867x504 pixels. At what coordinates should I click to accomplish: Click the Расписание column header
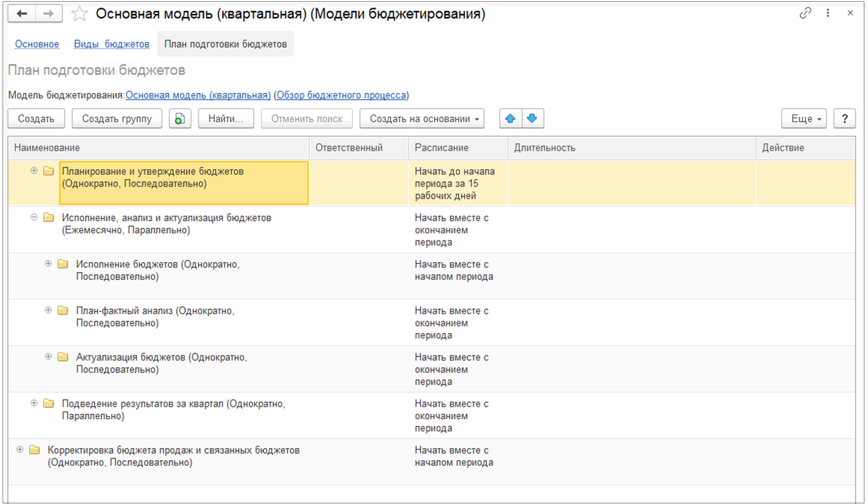(441, 147)
